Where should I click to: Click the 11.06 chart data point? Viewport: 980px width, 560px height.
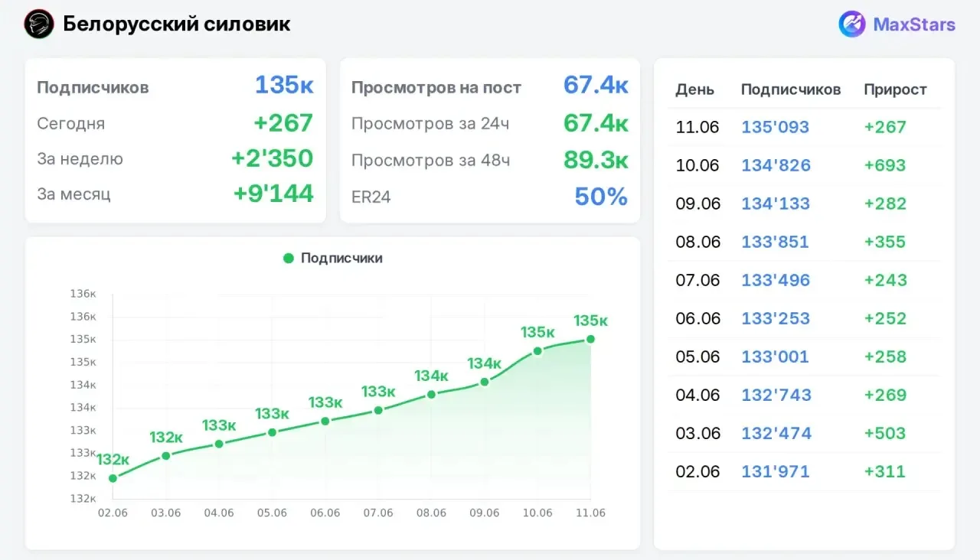[590, 339]
